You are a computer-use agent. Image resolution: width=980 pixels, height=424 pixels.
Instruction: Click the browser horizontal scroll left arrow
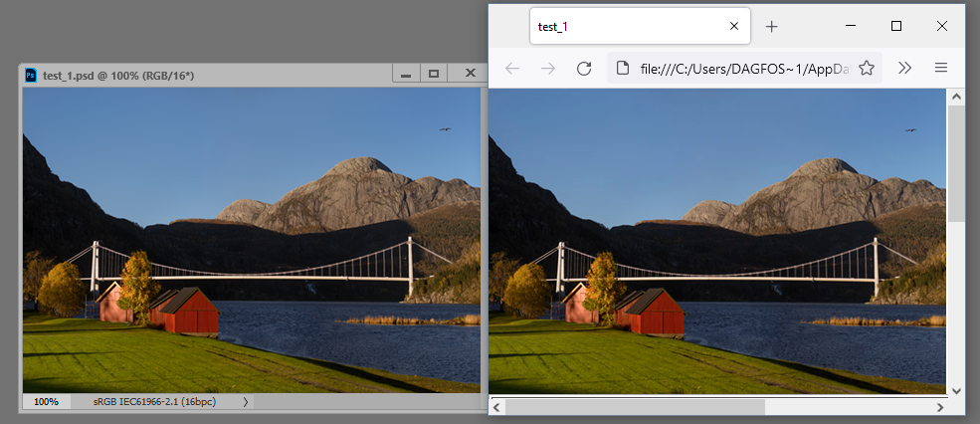pyautogui.click(x=496, y=407)
